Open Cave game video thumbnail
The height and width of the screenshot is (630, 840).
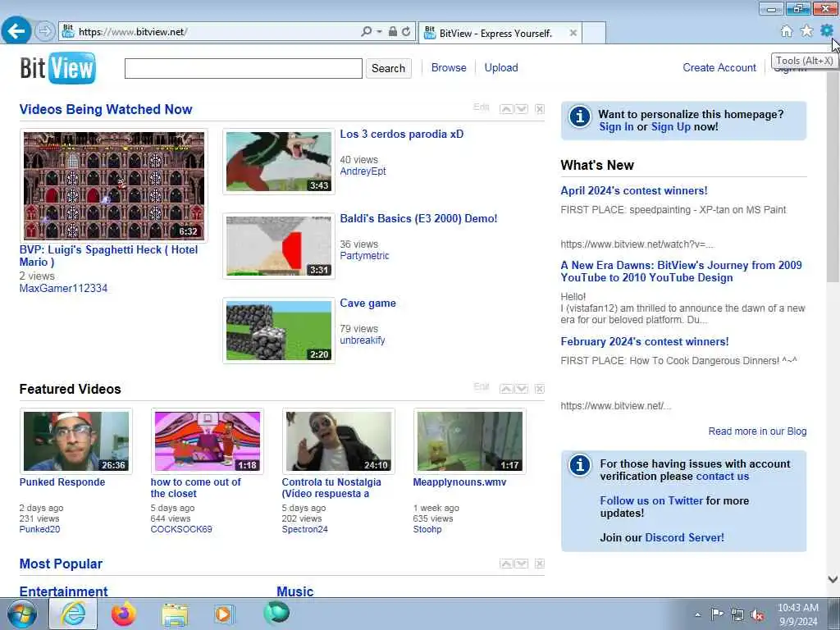(279, 331)
